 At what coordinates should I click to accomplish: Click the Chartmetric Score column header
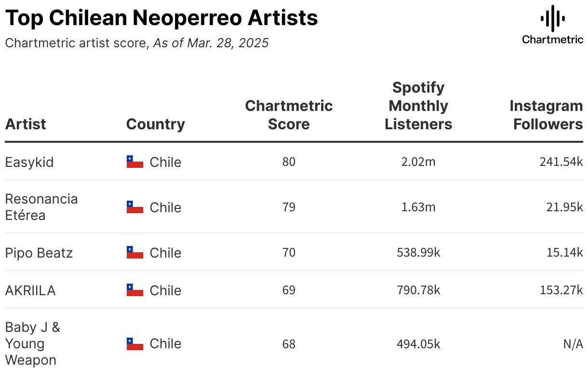[289, 115]
